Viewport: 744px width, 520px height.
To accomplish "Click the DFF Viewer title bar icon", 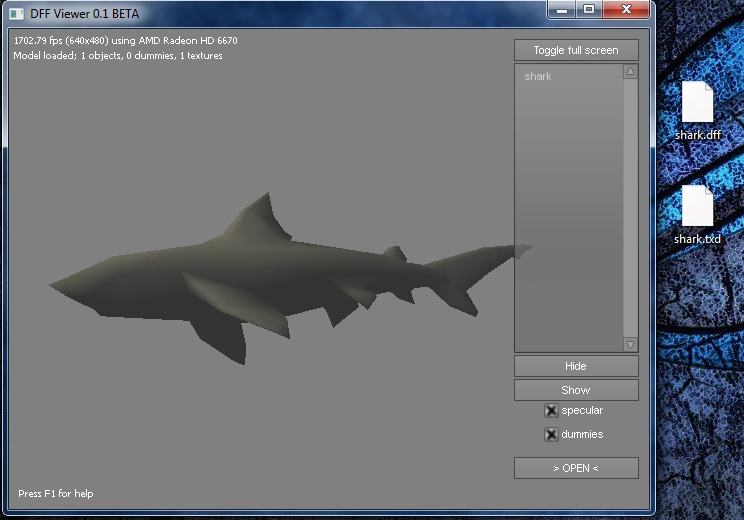I will coord(17,14).
